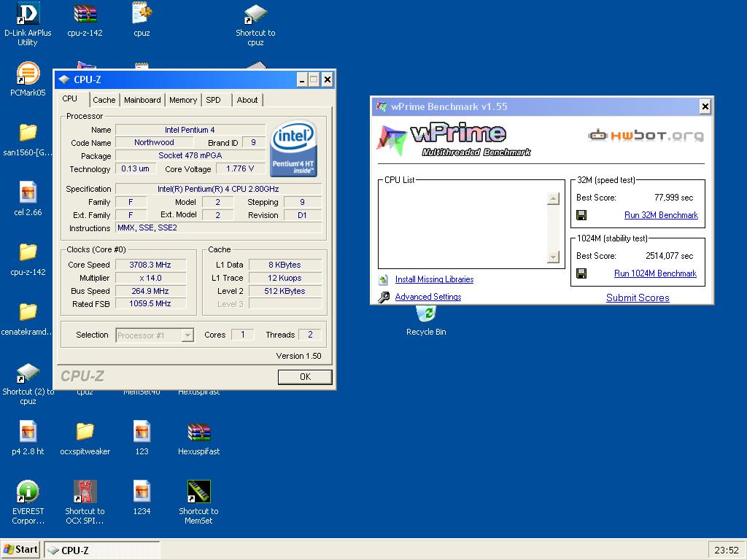Select the cpuz text file icon
The height and width of the screenshot is (560, 747).
point(142,15)
